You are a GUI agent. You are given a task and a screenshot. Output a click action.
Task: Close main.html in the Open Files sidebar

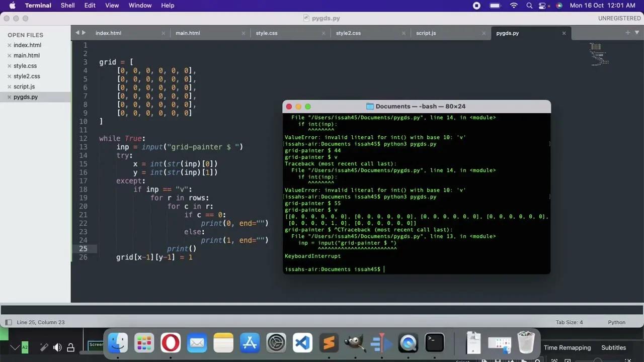tap(9, 56)
